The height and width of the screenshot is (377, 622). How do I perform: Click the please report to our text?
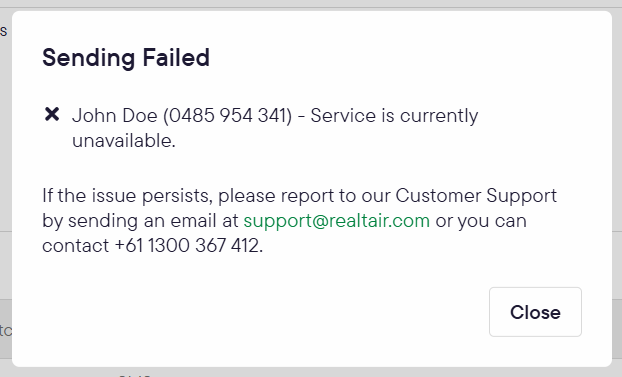point(304,196)
